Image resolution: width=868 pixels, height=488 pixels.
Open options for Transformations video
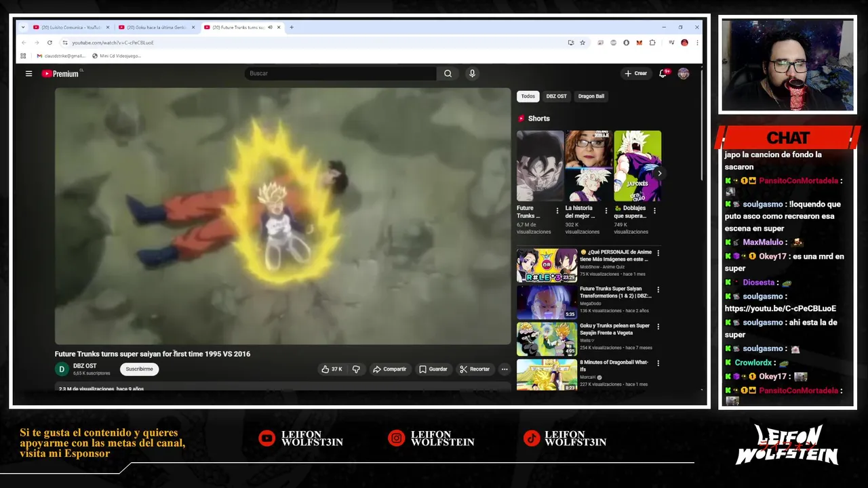[658, 289]
